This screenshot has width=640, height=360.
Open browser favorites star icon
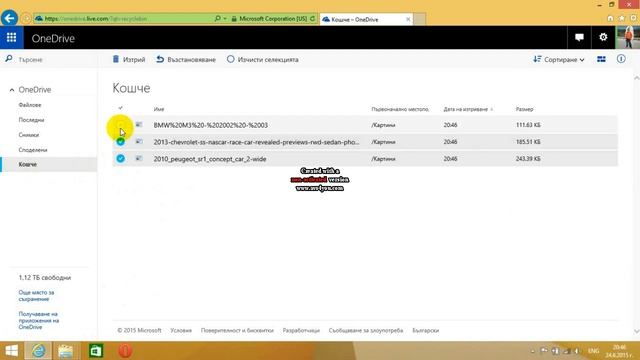pyautogui.click(x=622, y=18)
